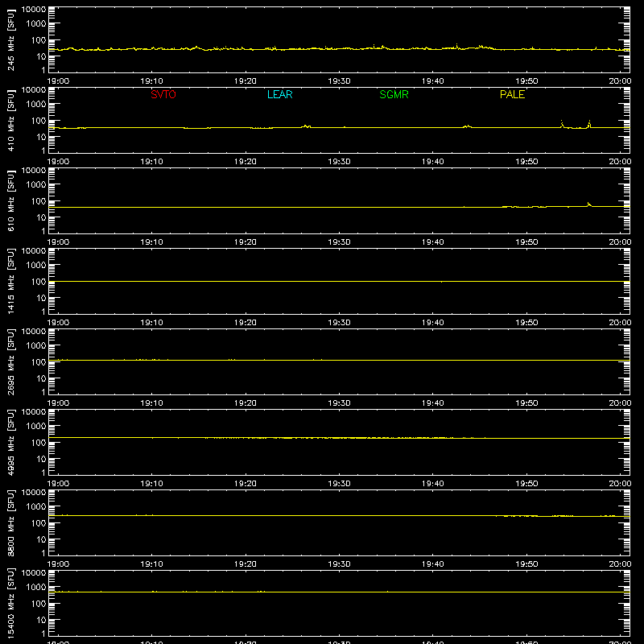Select the 610 MHz [SFU] axis title
Screen dimensions: 644x644
11,201
